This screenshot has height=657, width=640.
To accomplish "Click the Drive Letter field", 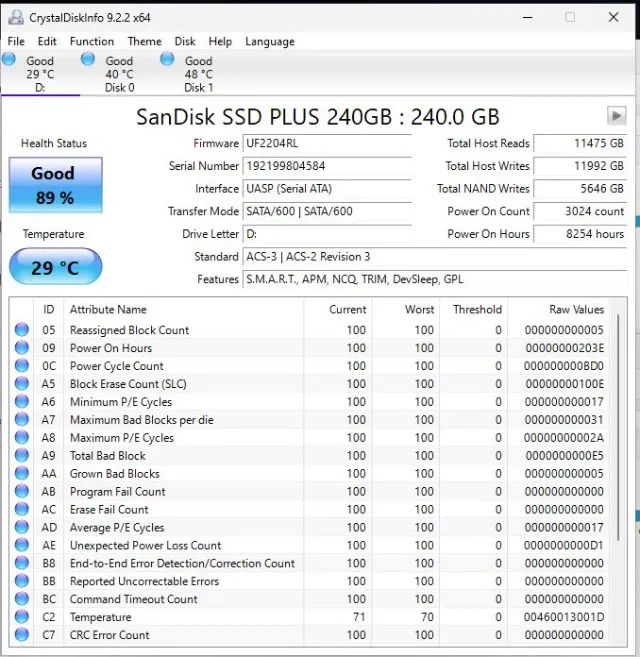I will (327, 234).
